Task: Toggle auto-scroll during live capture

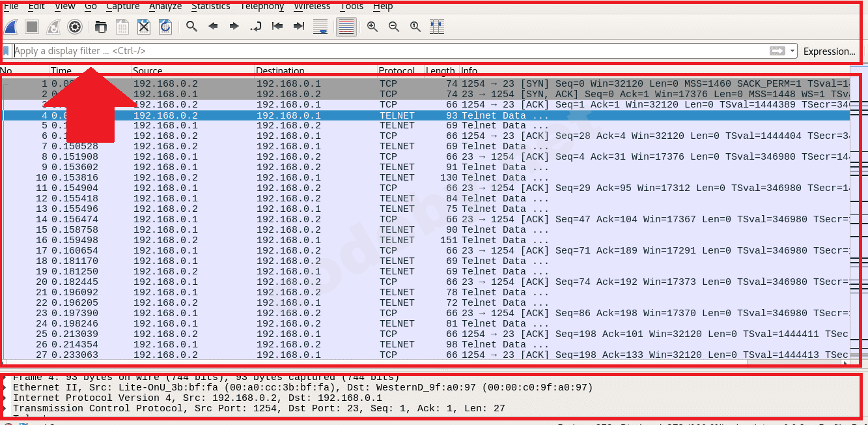Action: [x=320, y=27]
